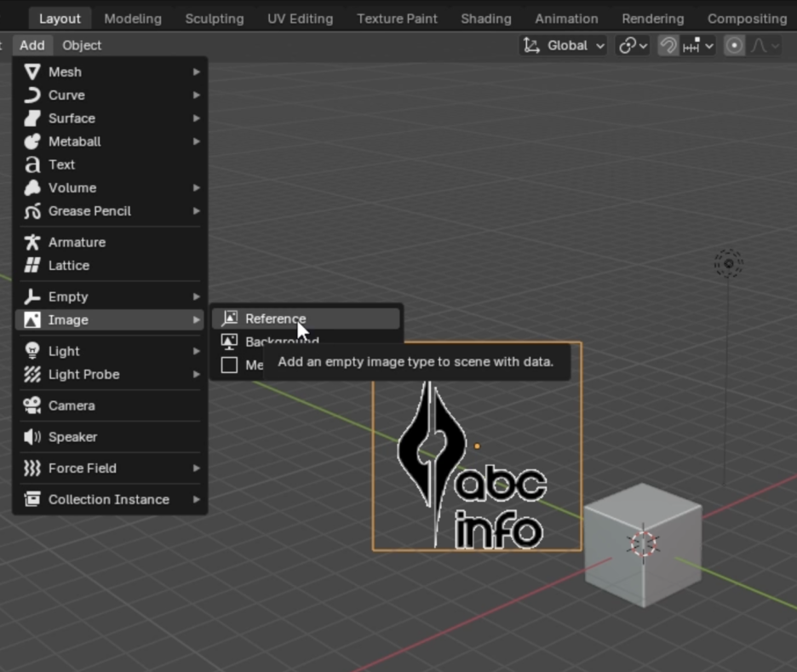The width and height of the screenshot is (797, 672).
Task: Click the Surface icon in Add menu
Action: 32,118
